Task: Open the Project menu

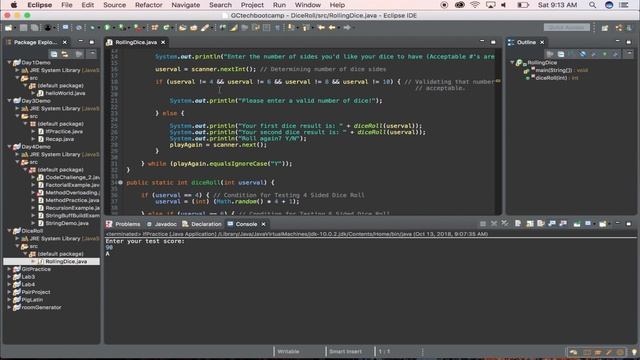Action: (x=252, y=5)
